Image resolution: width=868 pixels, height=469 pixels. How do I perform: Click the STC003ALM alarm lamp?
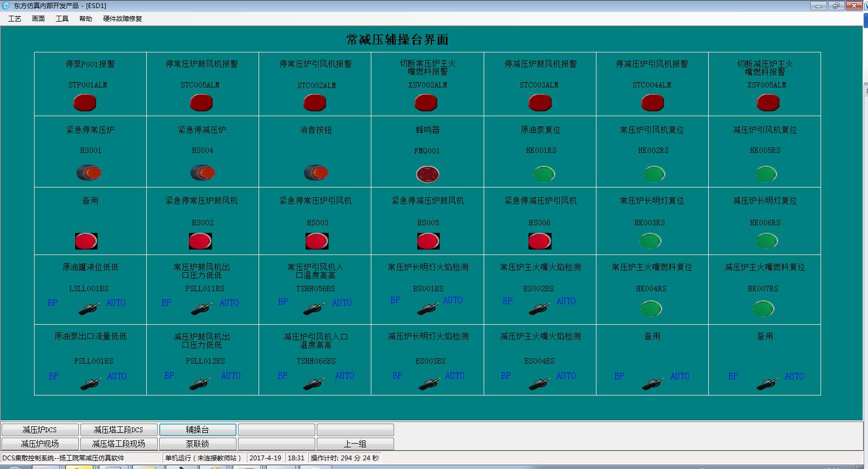pos(540,102)
